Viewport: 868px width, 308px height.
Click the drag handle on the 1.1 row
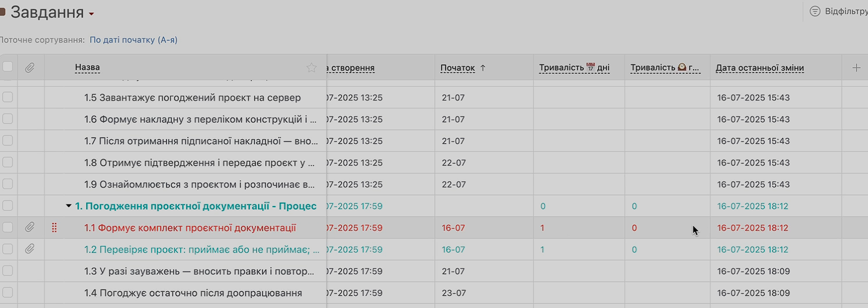tap(55, 228)
